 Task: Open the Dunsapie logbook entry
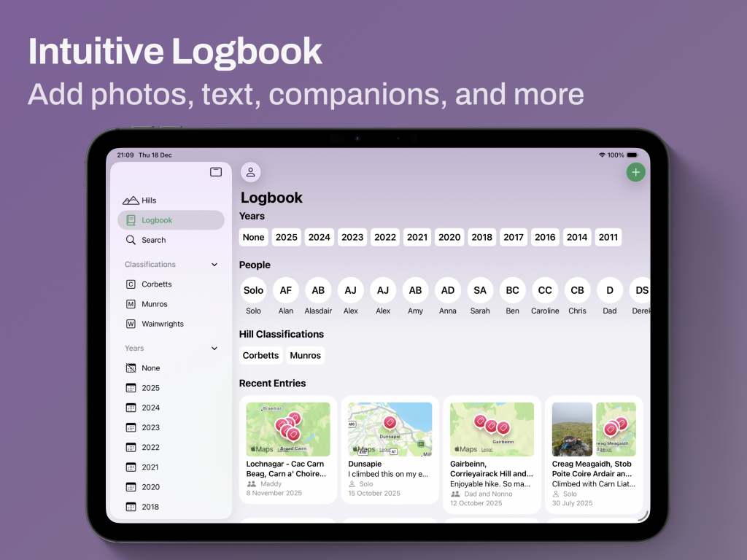point(390,448)
